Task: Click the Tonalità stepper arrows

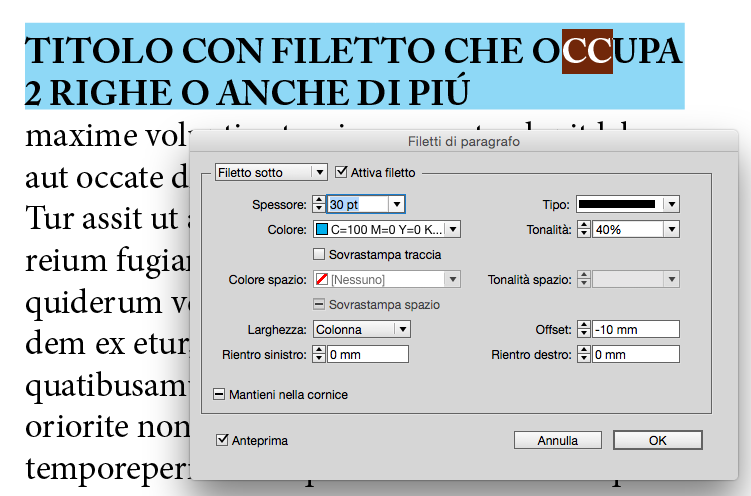Action: click(583, 229)
